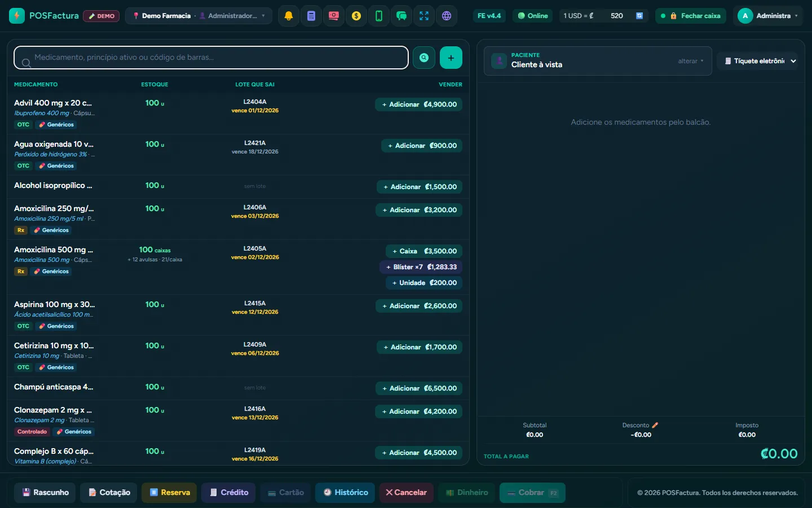Image resolution: width=812 pixels, height=508 pixels.
Task: Click the search magnifier button
Action: (x=424, y=58)
